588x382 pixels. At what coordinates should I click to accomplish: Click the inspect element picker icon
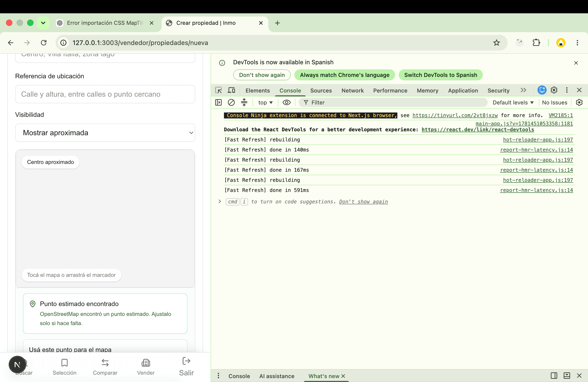[218, 90]
